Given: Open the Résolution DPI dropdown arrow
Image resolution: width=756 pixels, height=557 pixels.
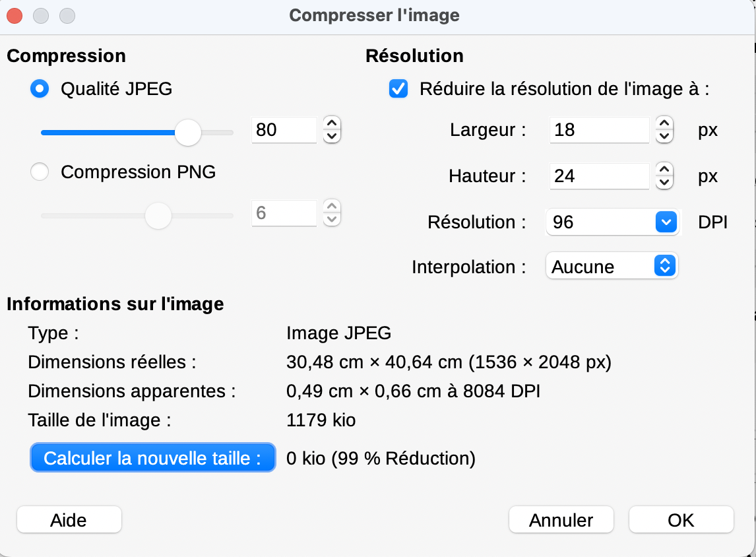Looking at the screenshot, I should [666, 222].
